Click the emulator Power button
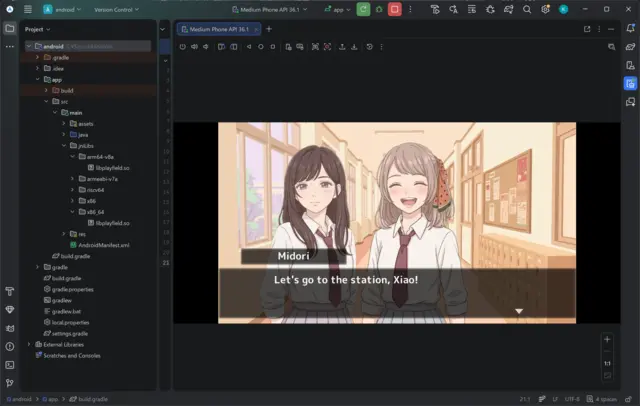This screenshot has height=406, width=640. (182, 47)
